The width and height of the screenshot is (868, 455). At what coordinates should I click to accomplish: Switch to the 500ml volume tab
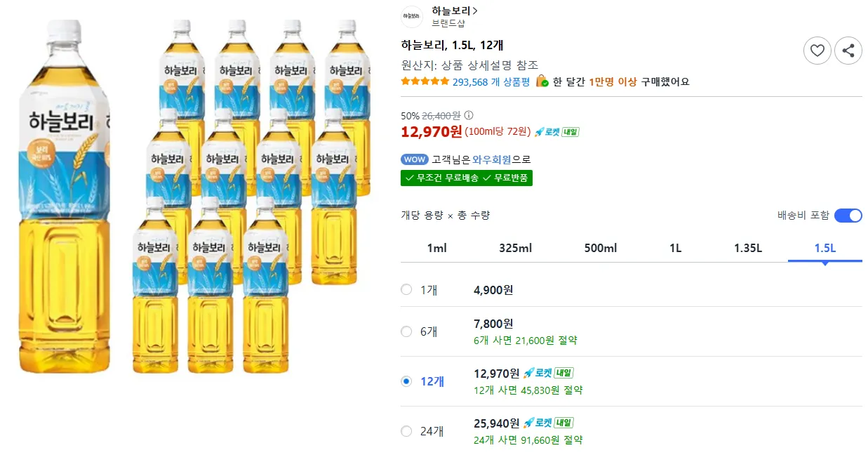point(600,249)
